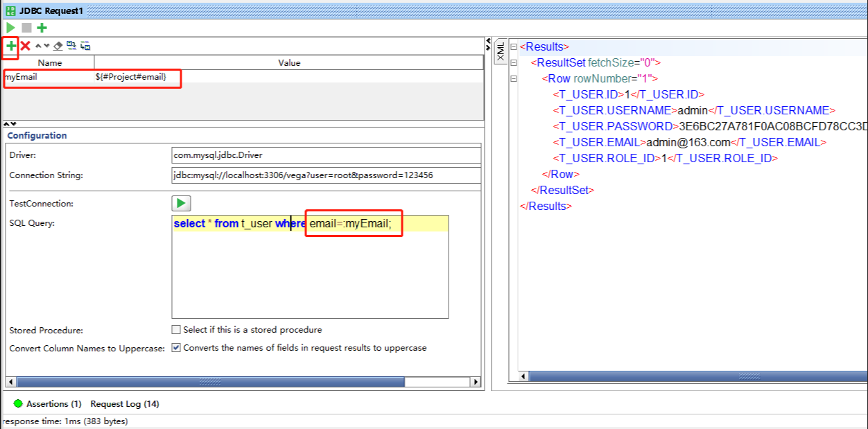Click the JDBC Request1 window icon
Viewport: 868px width, 429px height.
point(10,10)
